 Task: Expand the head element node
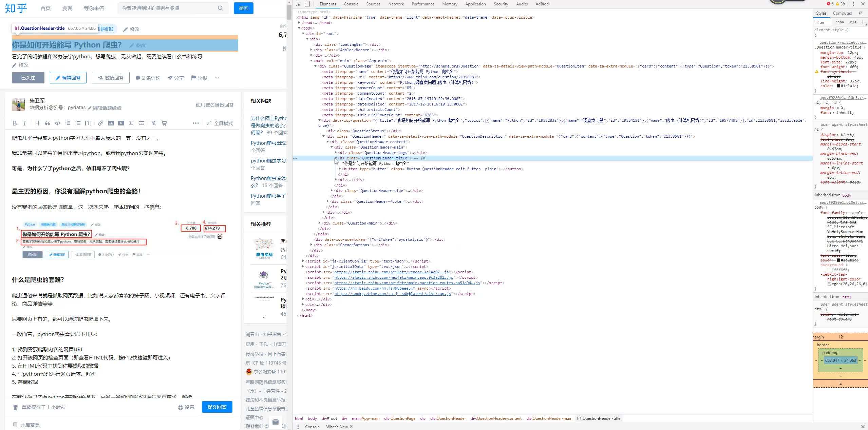pos(299,23)
